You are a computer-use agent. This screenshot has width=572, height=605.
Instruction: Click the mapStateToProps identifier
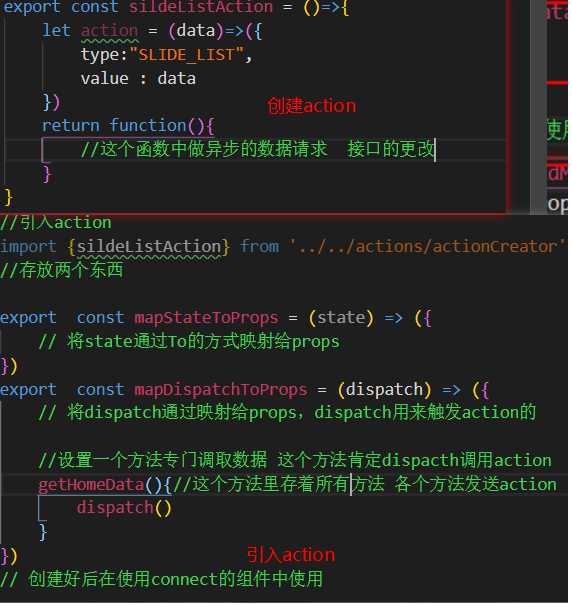pyautogui.click(x=206, y=318)
